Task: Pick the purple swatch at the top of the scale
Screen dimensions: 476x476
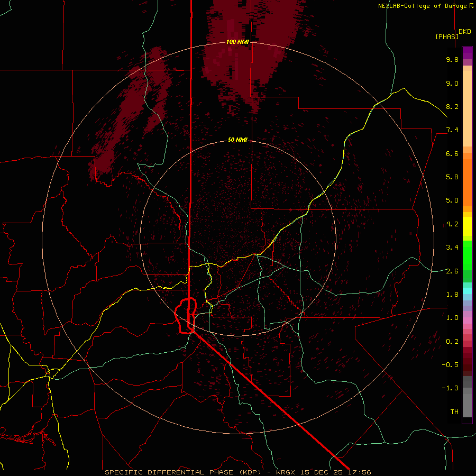Action: tap(467, 53)
